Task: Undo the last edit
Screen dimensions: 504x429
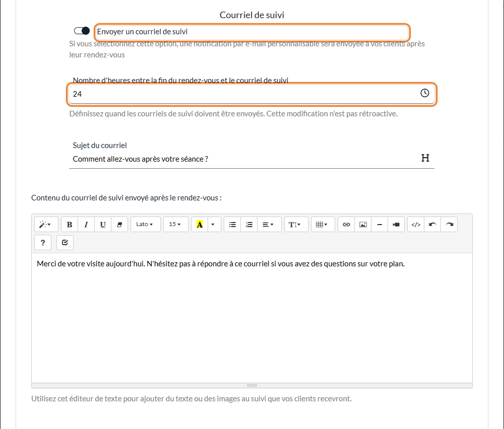Action: pyautogui.click(x=432, y=225)
